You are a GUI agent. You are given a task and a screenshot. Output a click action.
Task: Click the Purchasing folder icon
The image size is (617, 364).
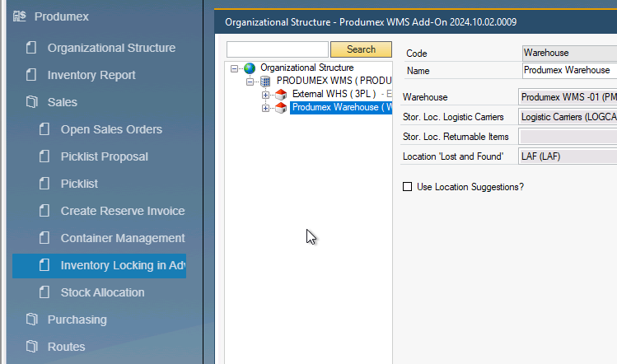point(32,320)
